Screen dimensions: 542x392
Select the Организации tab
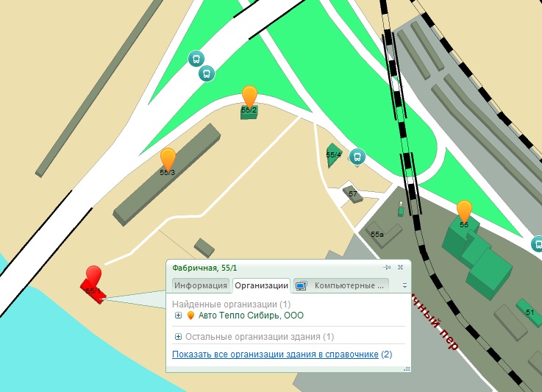coord(261,285)
